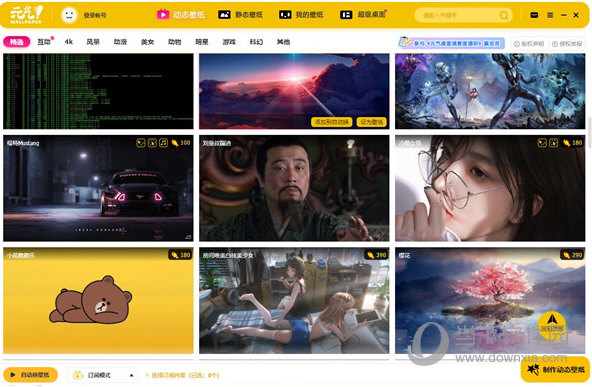This screenshot has height=387, width=592.
Task: Click the second badge icon on the Mustang card
Action: (x=152, y=143)
